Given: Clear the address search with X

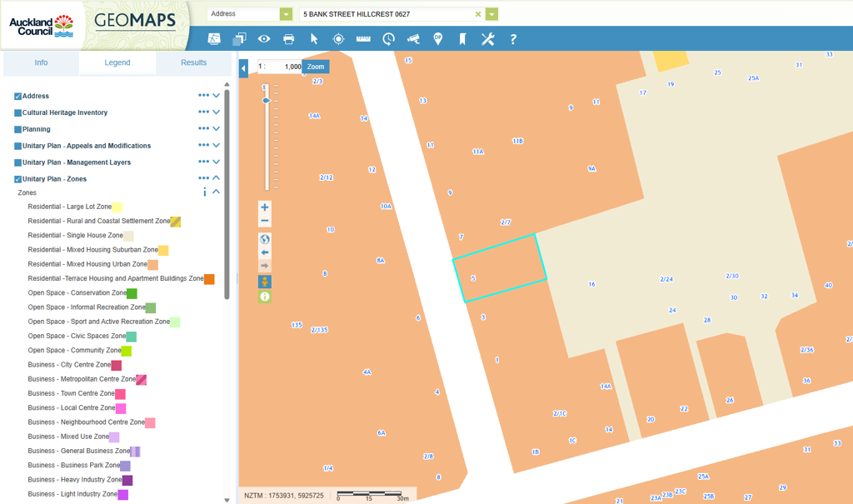Looking at the screenshot, I should (478, 14).
